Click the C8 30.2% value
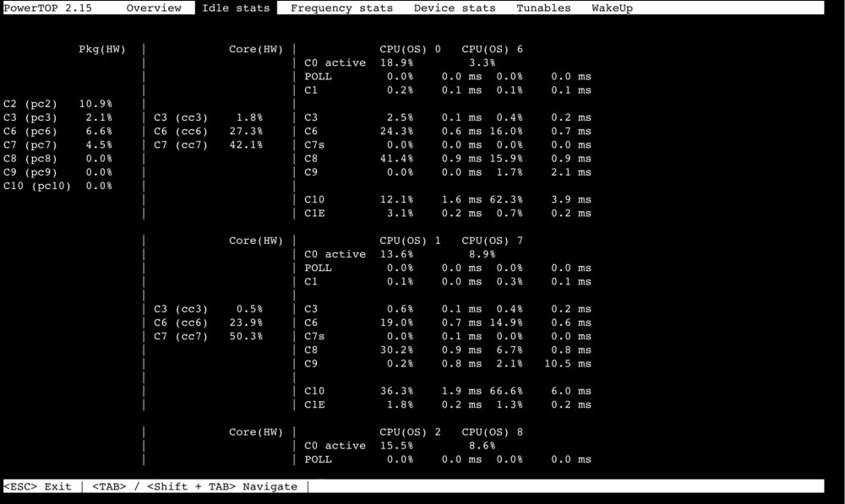 pos(396,350)
